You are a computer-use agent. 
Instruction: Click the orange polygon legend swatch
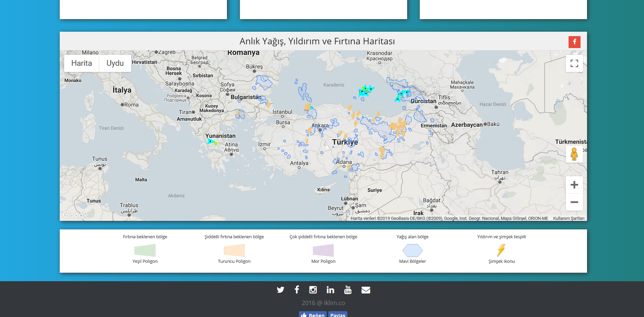click(234, 250)
